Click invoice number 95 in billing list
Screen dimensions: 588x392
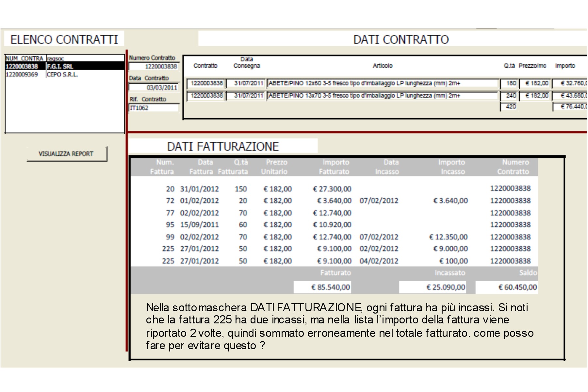point(170,225)
